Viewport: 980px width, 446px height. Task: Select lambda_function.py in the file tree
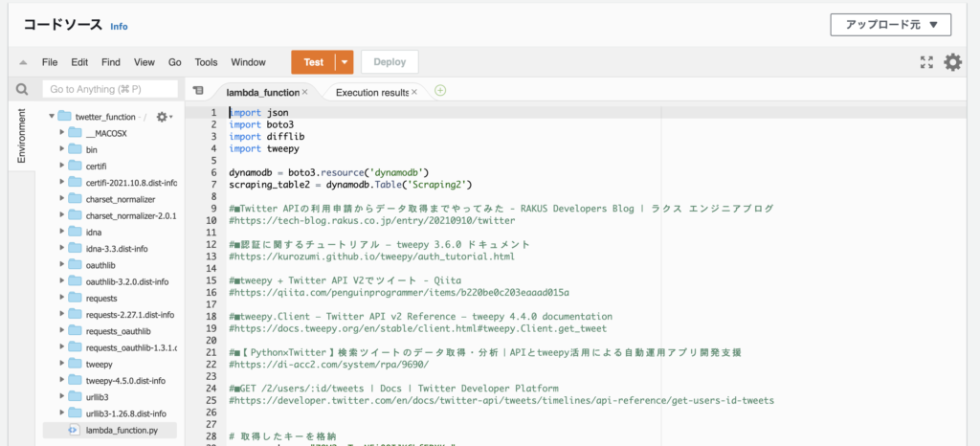click(110, 430)
